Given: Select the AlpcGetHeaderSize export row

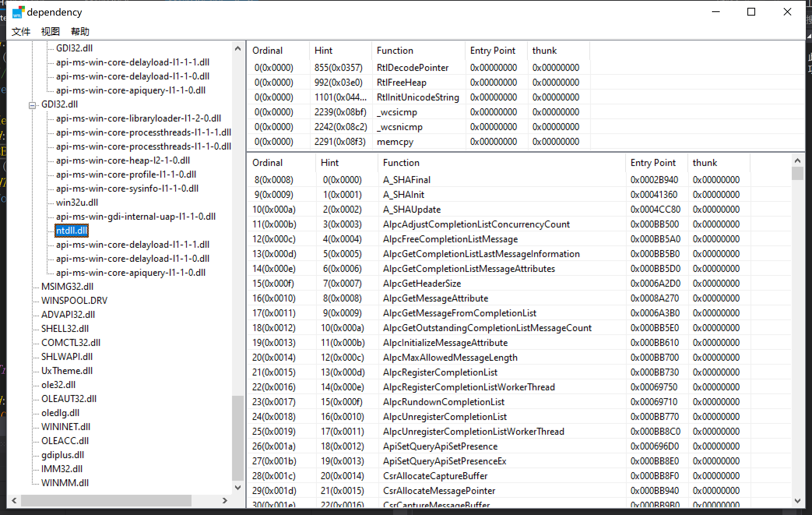Looking at the screenshot, I should tap(422, 284).
